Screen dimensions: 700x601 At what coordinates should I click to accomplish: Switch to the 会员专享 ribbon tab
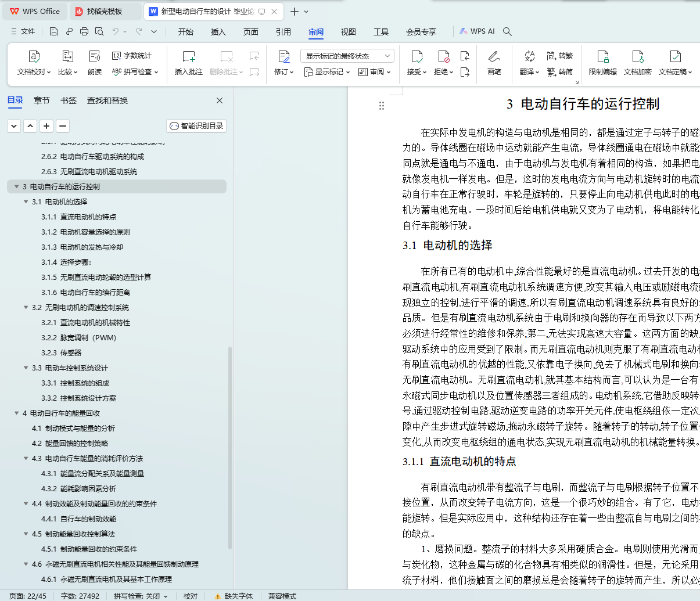click(421, 32)
